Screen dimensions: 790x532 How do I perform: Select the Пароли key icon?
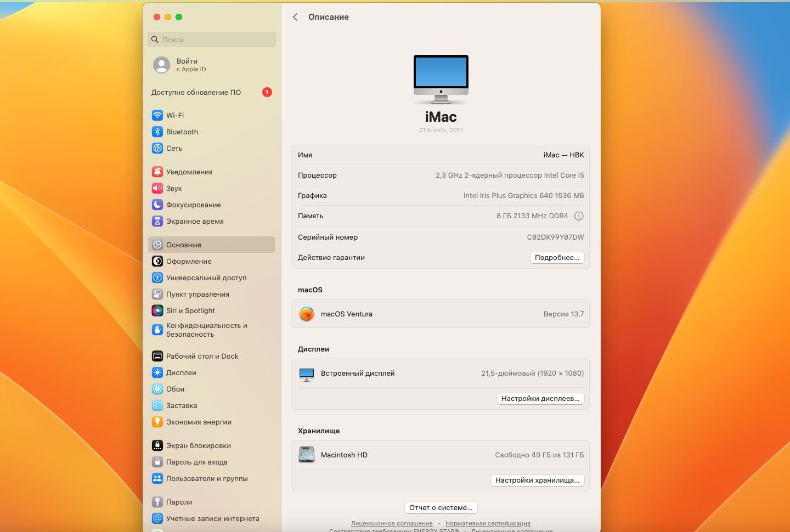[157, 502]
